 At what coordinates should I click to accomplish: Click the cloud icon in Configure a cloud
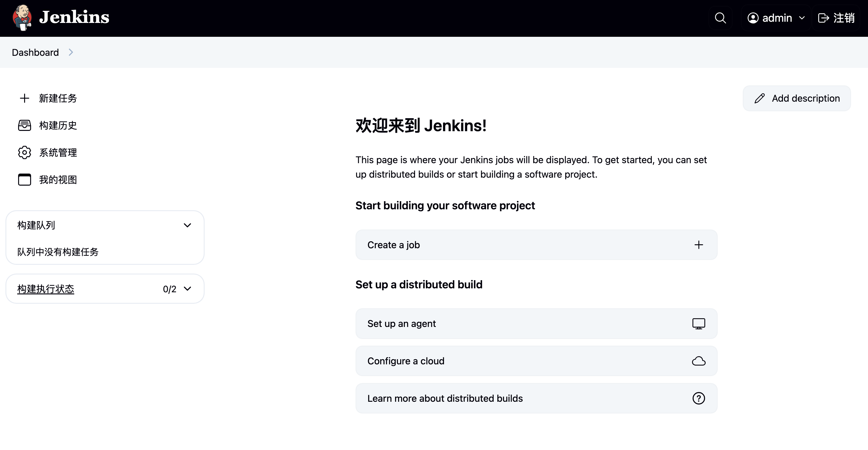click(x=698, y=361)
